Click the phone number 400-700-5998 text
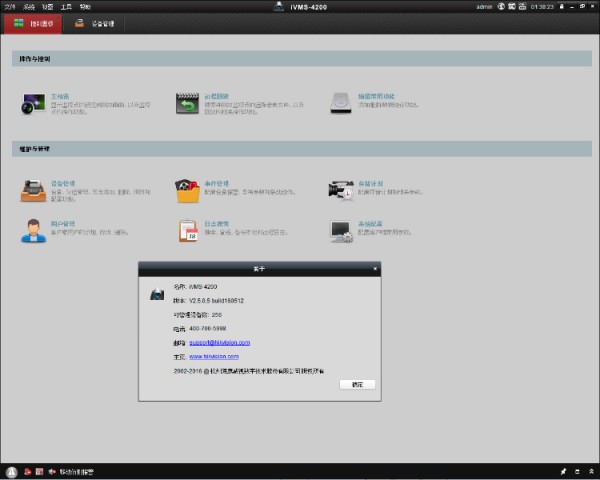The height and width of the screenshot is (480, 600). (x=208, y=328)
